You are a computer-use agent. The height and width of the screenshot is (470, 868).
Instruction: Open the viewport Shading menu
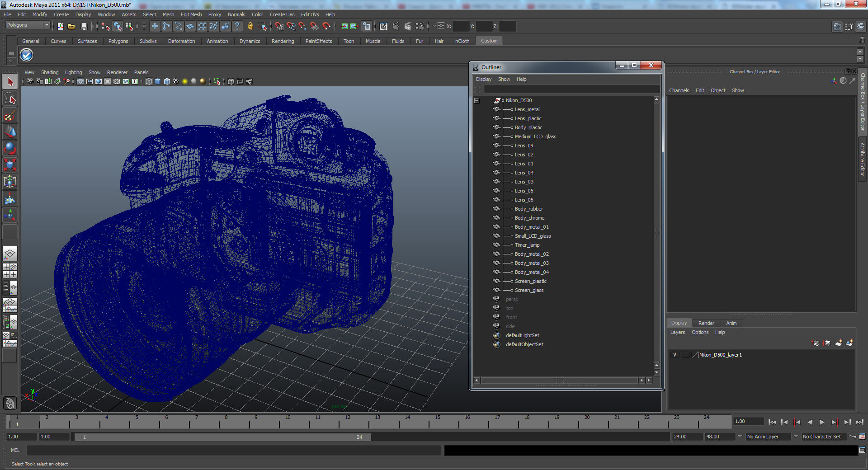(x=50, y=72)
